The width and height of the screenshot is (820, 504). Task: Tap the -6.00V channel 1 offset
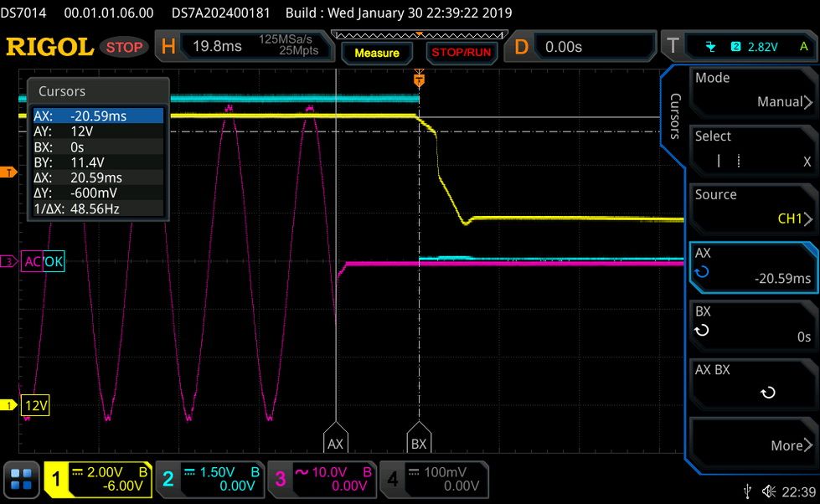(x=122, y=486)
